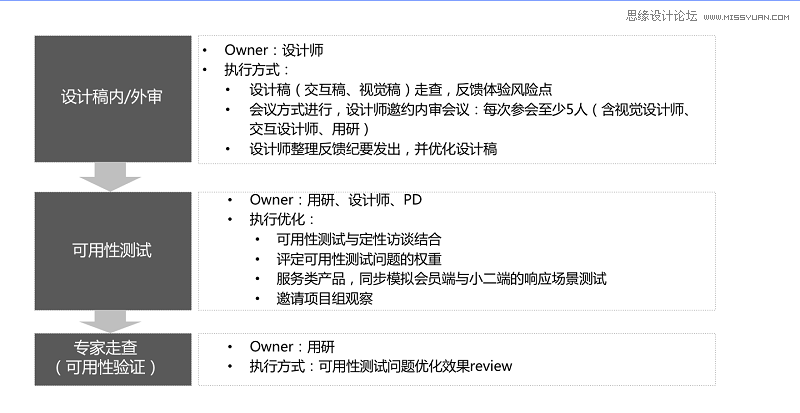The image size is (800, 413).
Task: Select the text 'Owner：设计师'
Action: (273, 50)
